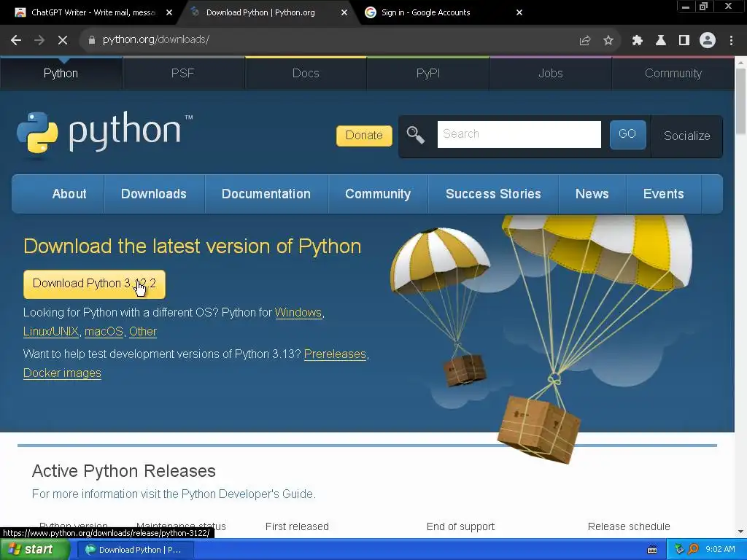Click the page vertical scrollbar thumb
The width and height of the screenshot is (747, 560).
[740, 101]
